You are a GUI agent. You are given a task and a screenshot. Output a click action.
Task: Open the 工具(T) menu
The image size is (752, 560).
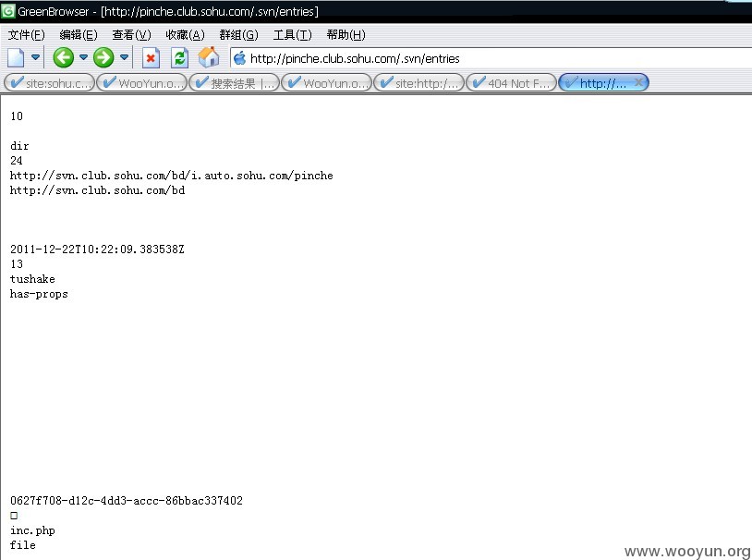(x=292, y=34)
